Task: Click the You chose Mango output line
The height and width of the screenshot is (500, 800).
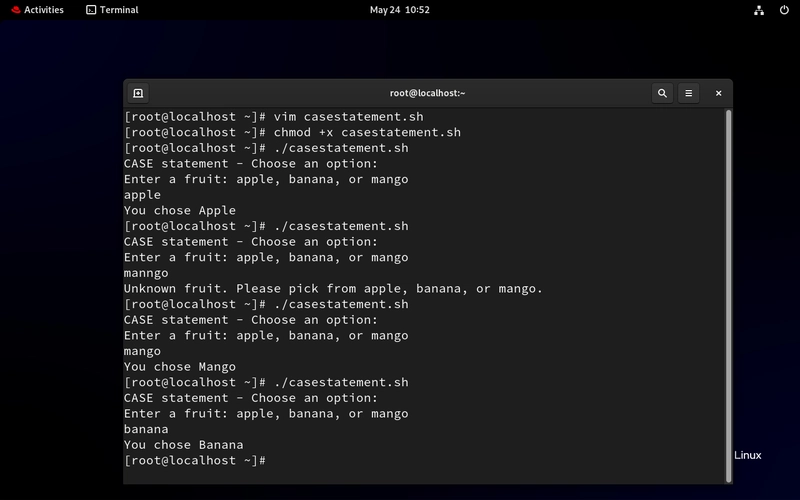Action: [180, 367]
